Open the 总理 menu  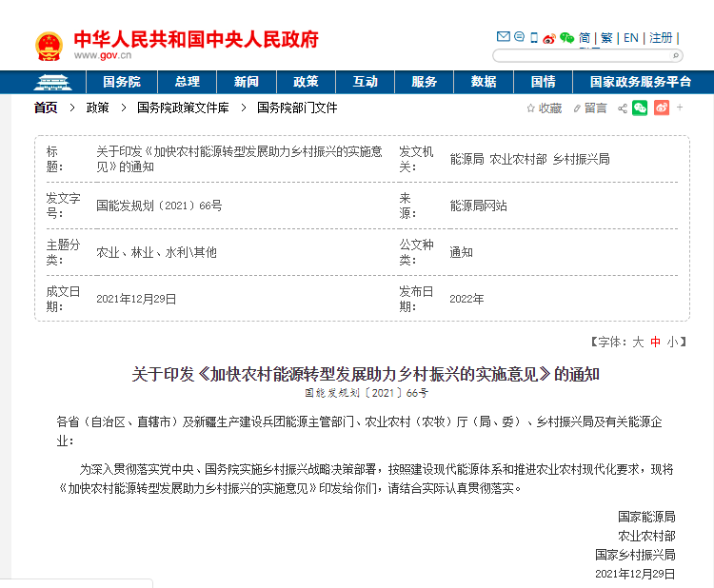click(x=188, y=82)
